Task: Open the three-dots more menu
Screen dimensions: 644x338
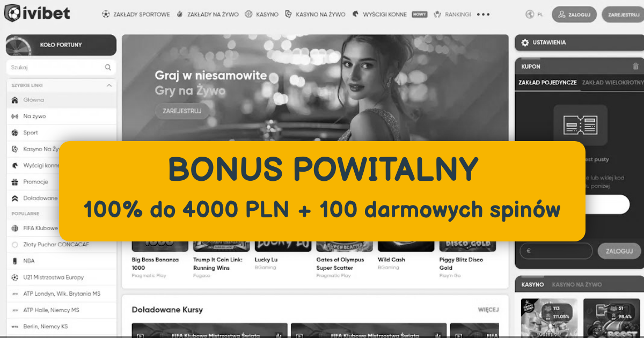Action: [483, 14]
